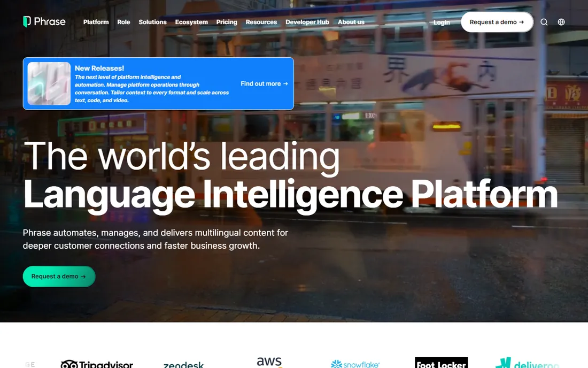The width and height of the screenshot is (588, 368).
Task: Click the white Request a demo button
Action: pyautogui.click(x=497, y=22)
